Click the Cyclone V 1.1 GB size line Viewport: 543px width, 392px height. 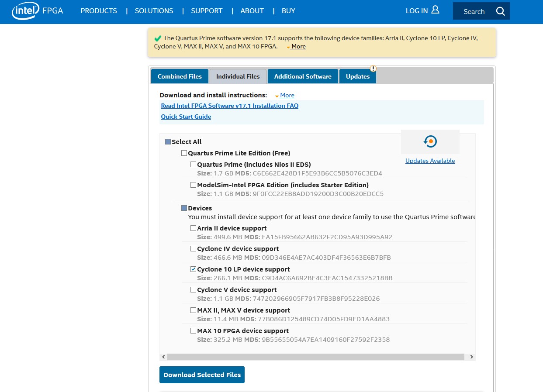[x=288, y=299]
